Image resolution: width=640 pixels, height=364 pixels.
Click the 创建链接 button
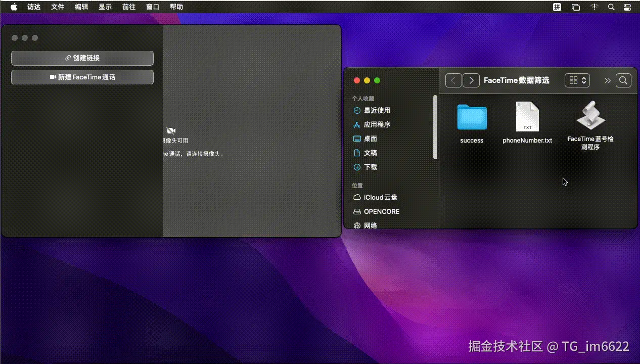pyautogui.click(x=82, y=58)
